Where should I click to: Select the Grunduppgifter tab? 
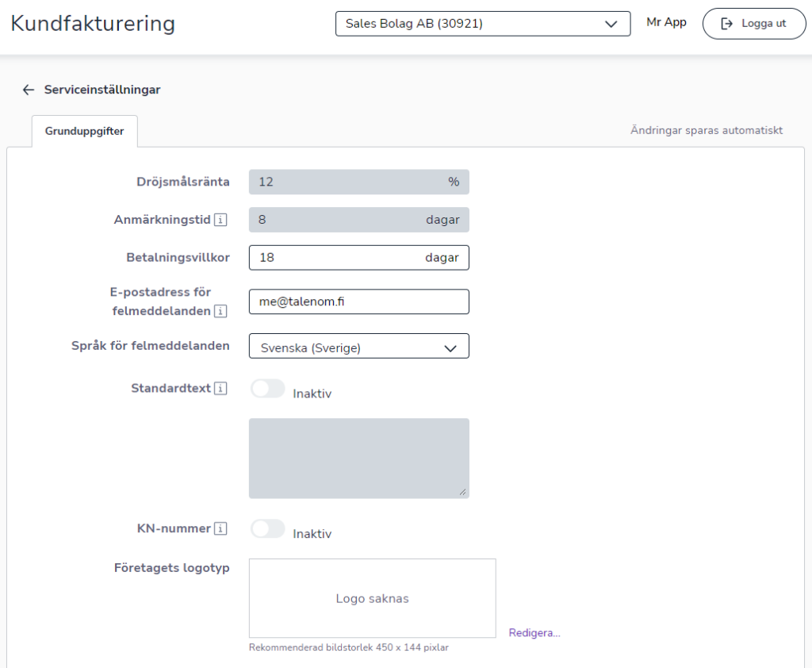(84, 131)
